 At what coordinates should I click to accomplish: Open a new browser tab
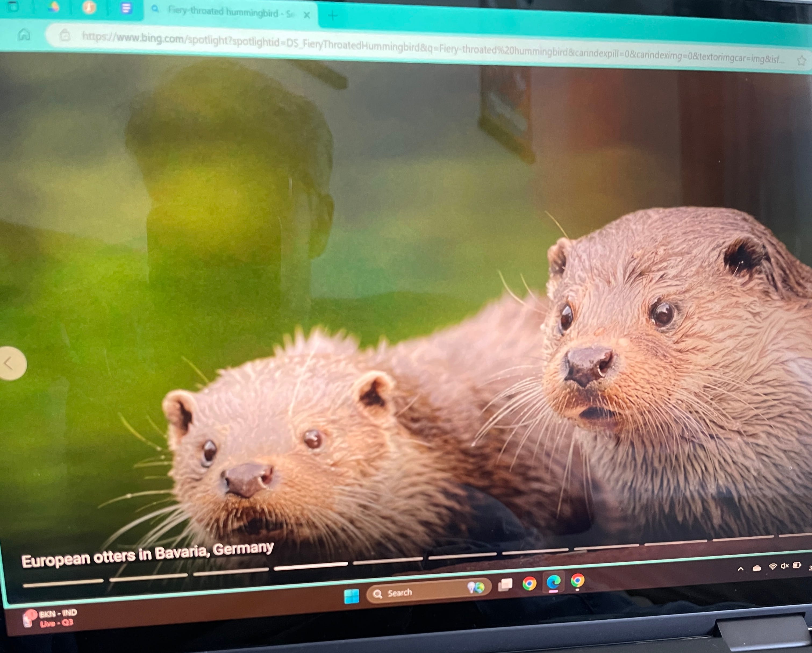tap(332, 15)
